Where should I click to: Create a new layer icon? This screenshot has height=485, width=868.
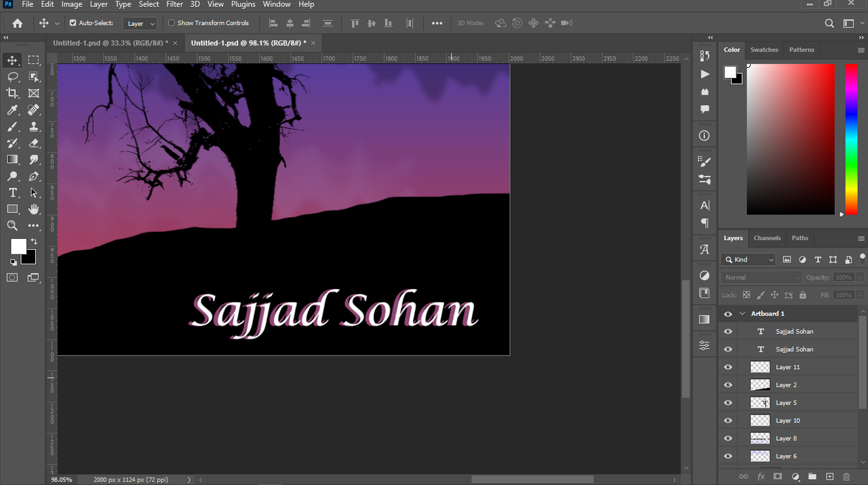point(829,477)
